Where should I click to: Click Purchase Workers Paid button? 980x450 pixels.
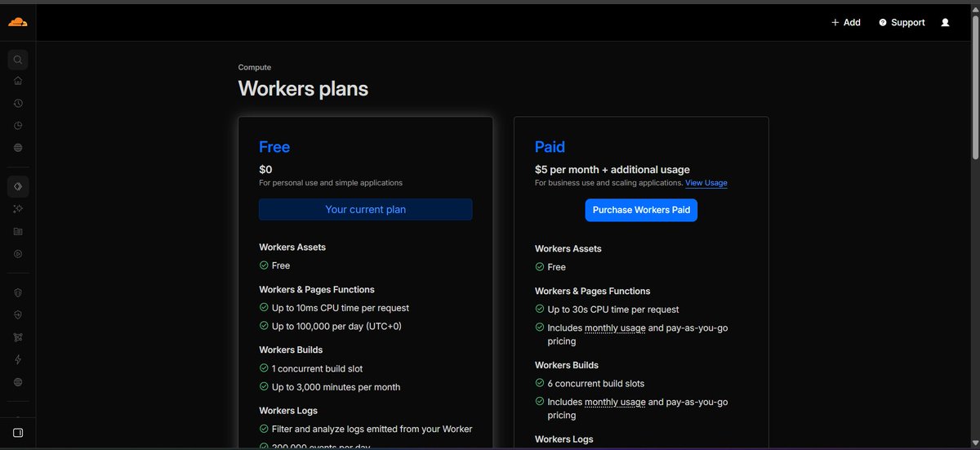641,210
